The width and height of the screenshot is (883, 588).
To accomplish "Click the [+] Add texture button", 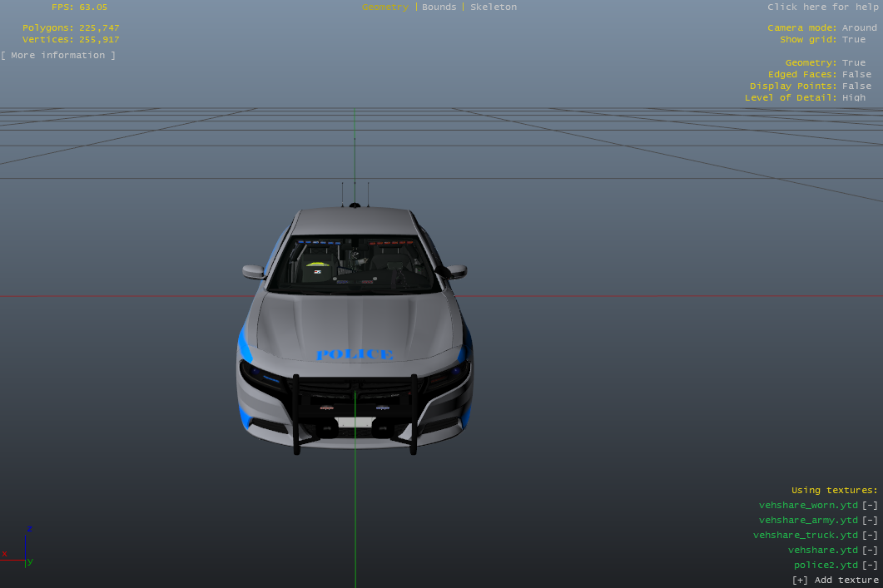I will (x=835, y=581).
